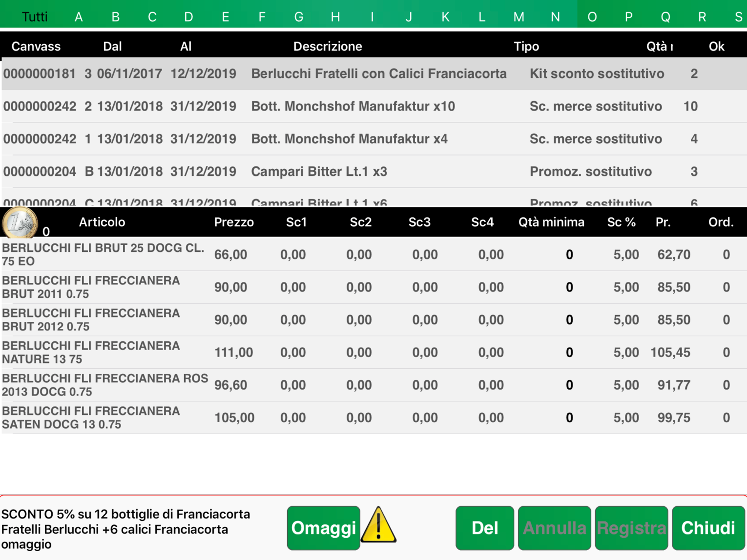Click net price 91,77 of FRECCIANERA ROS

(674, 385)
